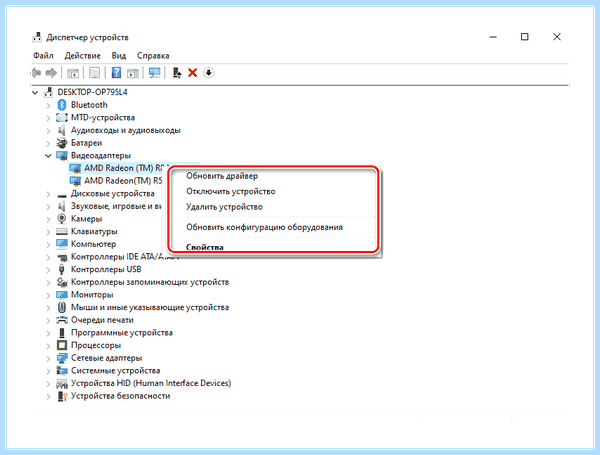Select the Клавиатуры label
600x455 pixels.
pyautogui.click(x=94, y=232)
